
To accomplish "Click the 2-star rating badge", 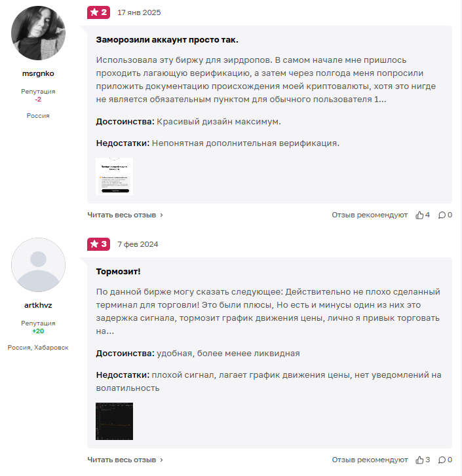I will pyautogui.click(x=99, y=12).
